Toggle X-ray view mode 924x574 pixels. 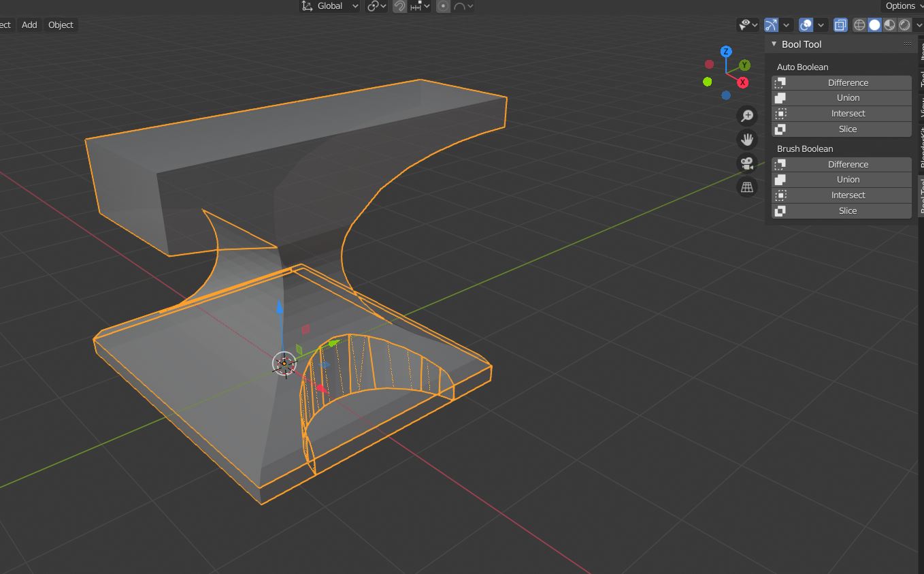(x=840, y=25)
